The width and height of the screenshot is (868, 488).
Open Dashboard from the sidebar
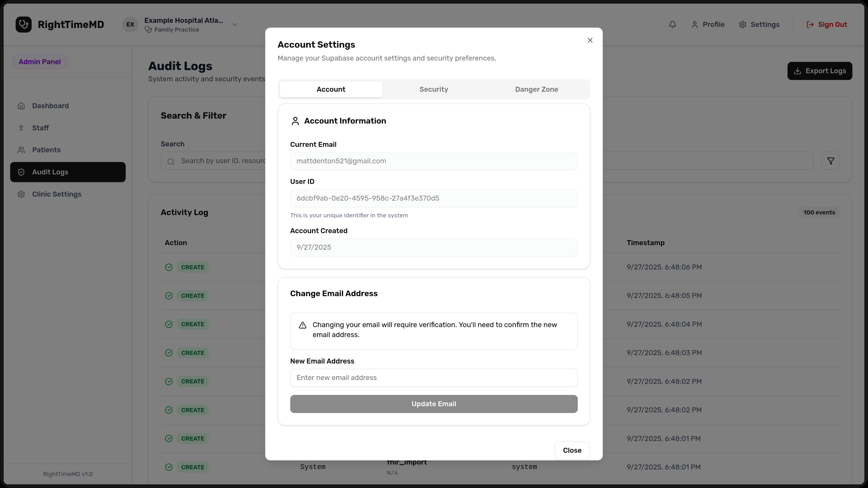(50, 106)
